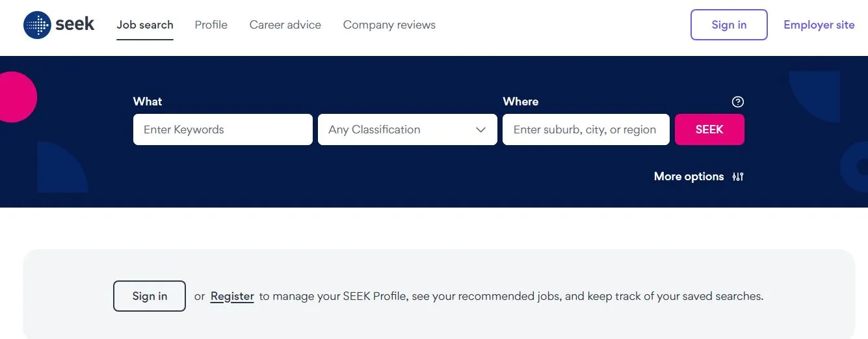Click the More options sliders icon
This screenshot has height=339, width=868.
point(738,176)
